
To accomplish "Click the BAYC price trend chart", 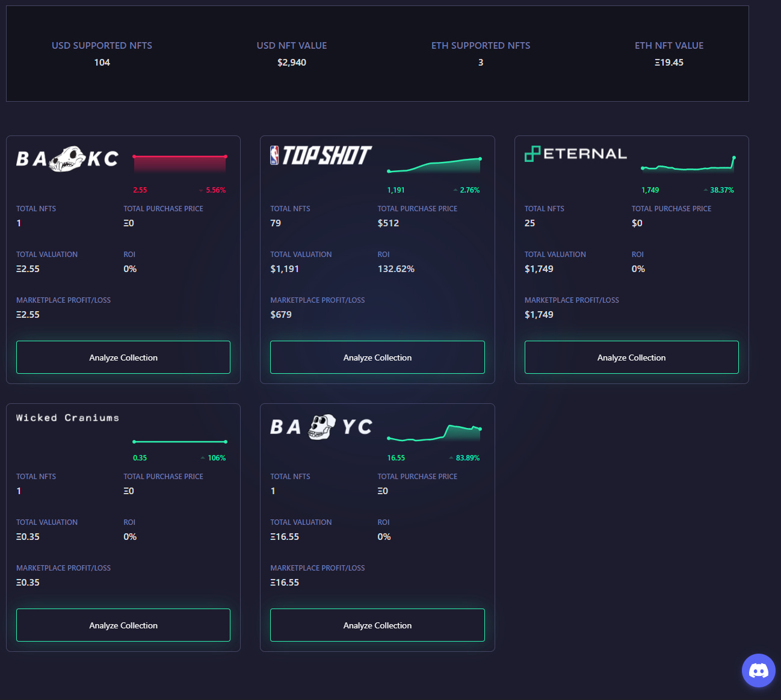I will 434,433.
